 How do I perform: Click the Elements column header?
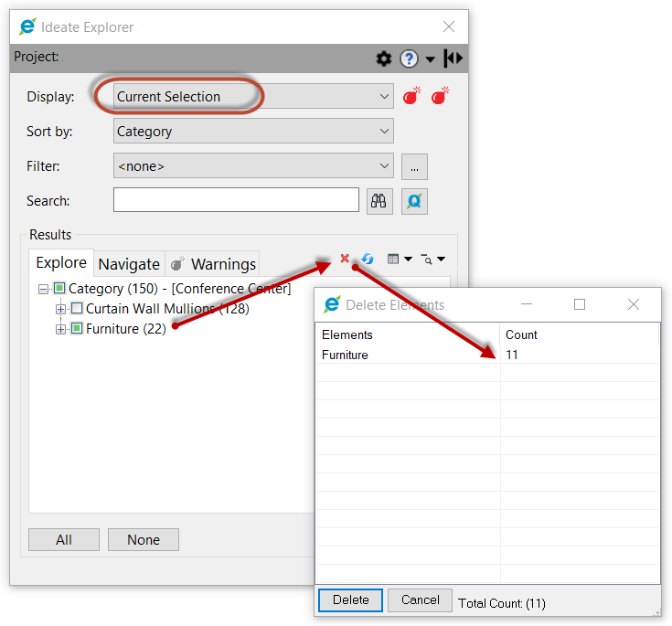click(x=408, y=334)
